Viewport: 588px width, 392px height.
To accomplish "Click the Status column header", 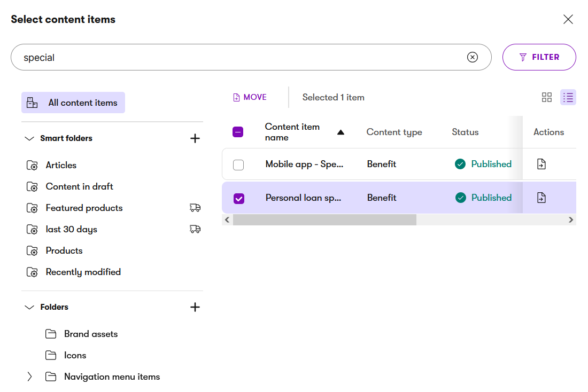I will [x=465, y=132].
